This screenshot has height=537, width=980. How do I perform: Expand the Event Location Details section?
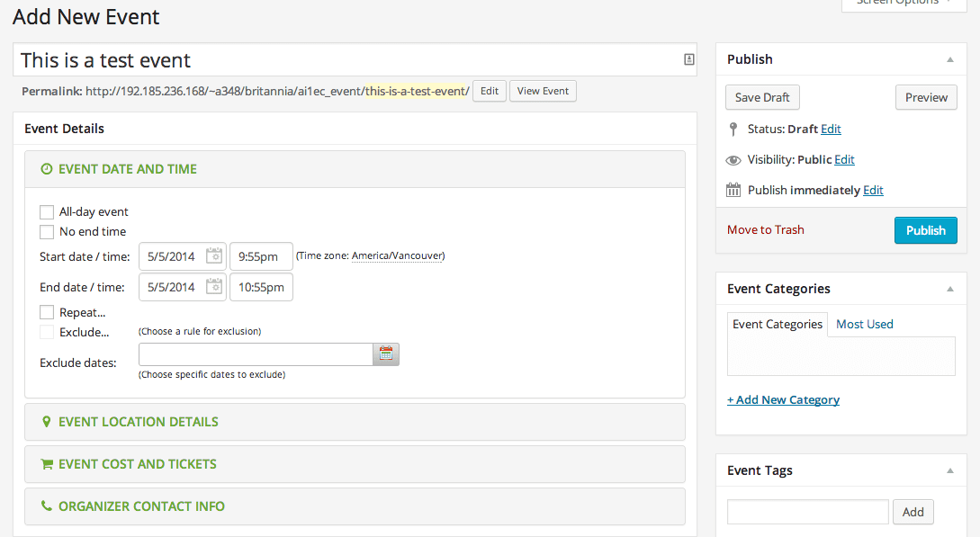pos(355,422)
